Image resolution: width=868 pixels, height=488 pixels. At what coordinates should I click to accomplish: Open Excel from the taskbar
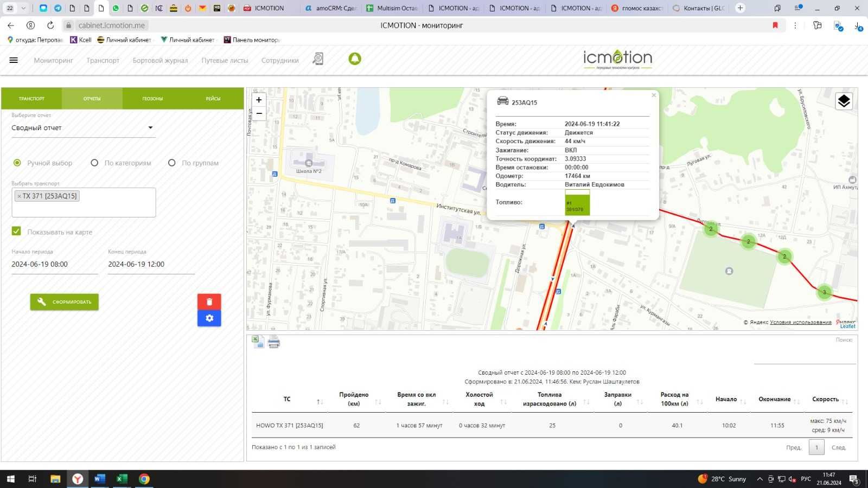click(x=122, y=479)
